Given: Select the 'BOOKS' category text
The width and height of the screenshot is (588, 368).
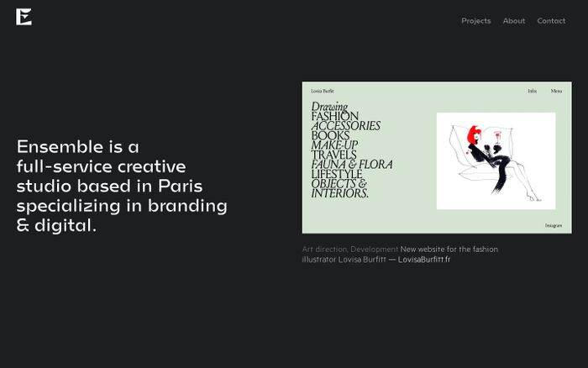Looking at the screenshot, I should pyautogui.click(x=330, y=135).
